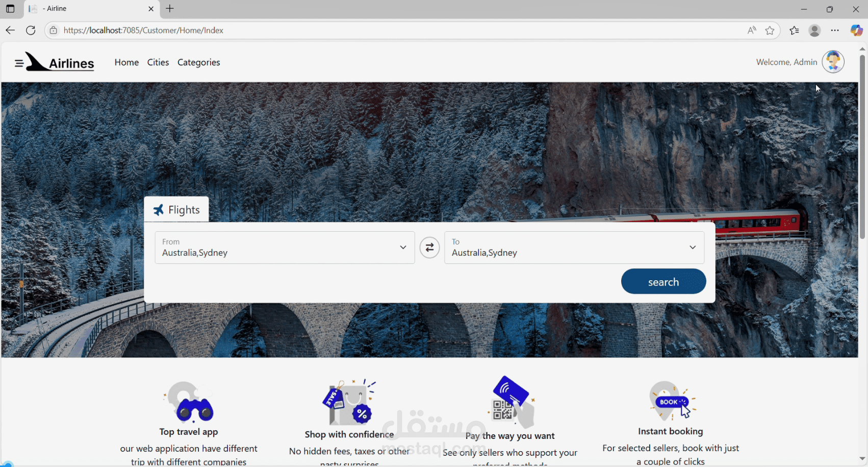Click the scrollbar up arrow
This screenshot has width=868, height=467.
[862, 49]
